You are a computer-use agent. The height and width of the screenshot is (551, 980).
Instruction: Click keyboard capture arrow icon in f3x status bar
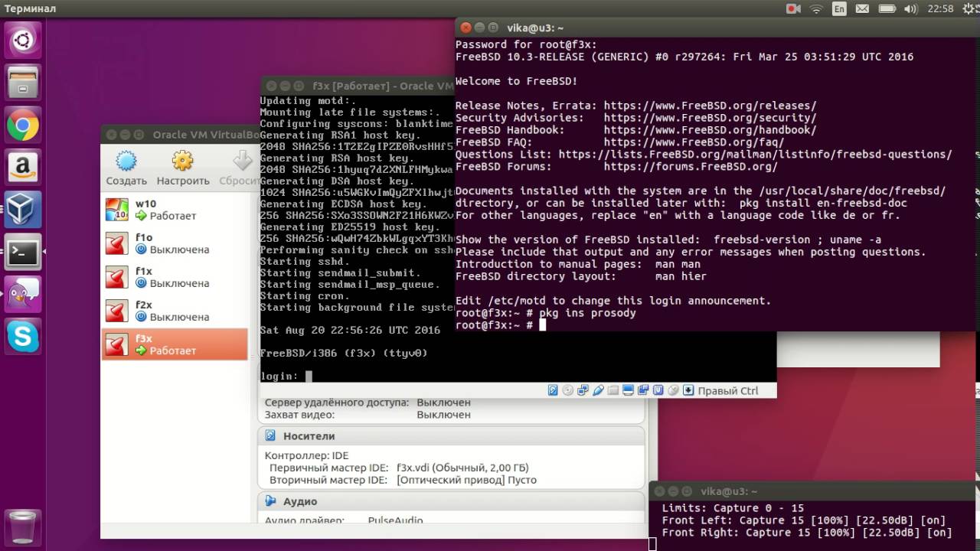[688, 390]
